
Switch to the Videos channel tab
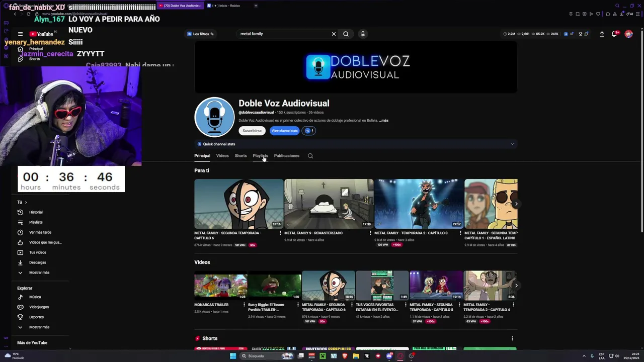pyautogui.click(x=222, y=156)
